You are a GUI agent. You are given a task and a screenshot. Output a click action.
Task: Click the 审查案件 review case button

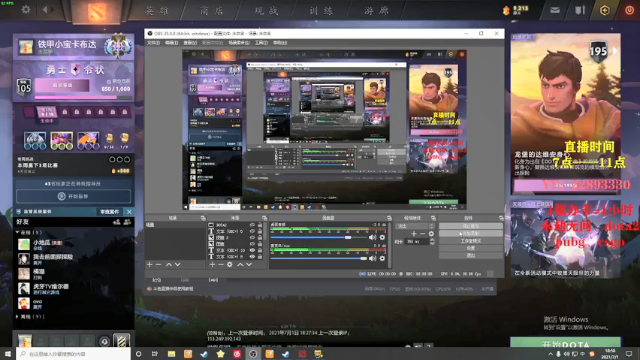tap(109, 211)
